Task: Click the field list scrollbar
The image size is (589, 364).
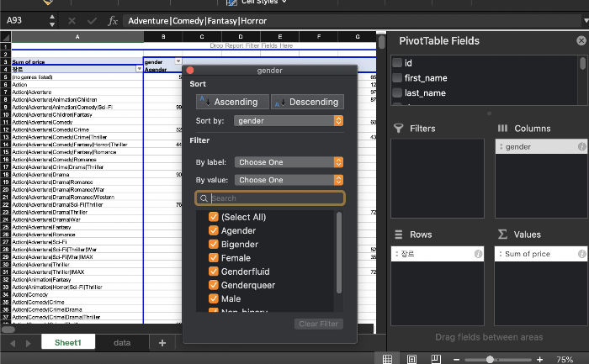Action: pyautogui.click(x=582, y=63)
